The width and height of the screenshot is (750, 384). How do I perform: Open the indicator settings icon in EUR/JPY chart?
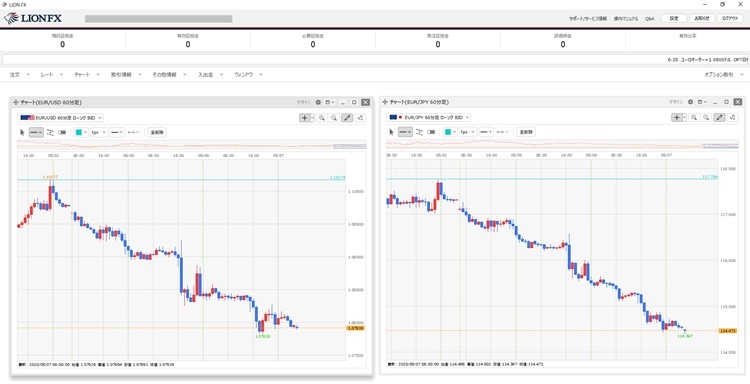coord(733,117)
